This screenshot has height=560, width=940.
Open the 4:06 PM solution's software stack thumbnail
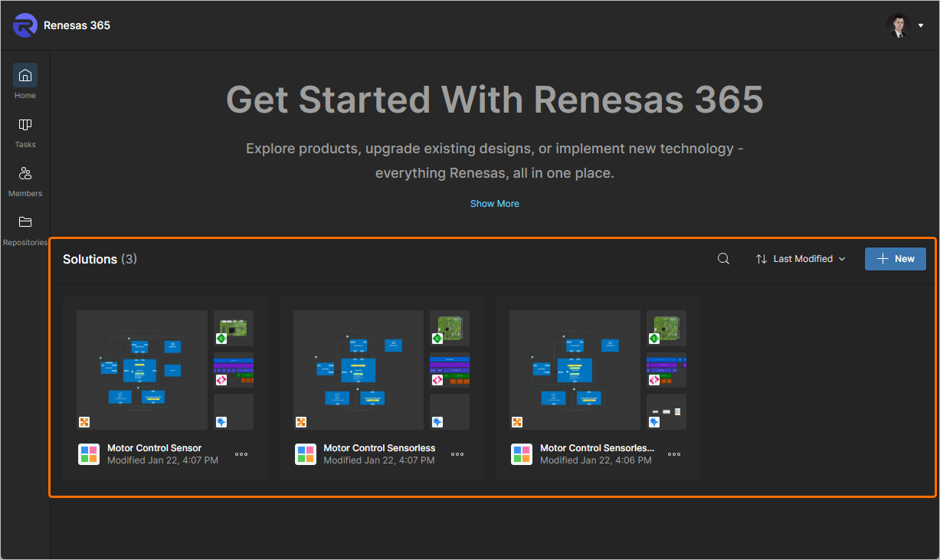667,369
